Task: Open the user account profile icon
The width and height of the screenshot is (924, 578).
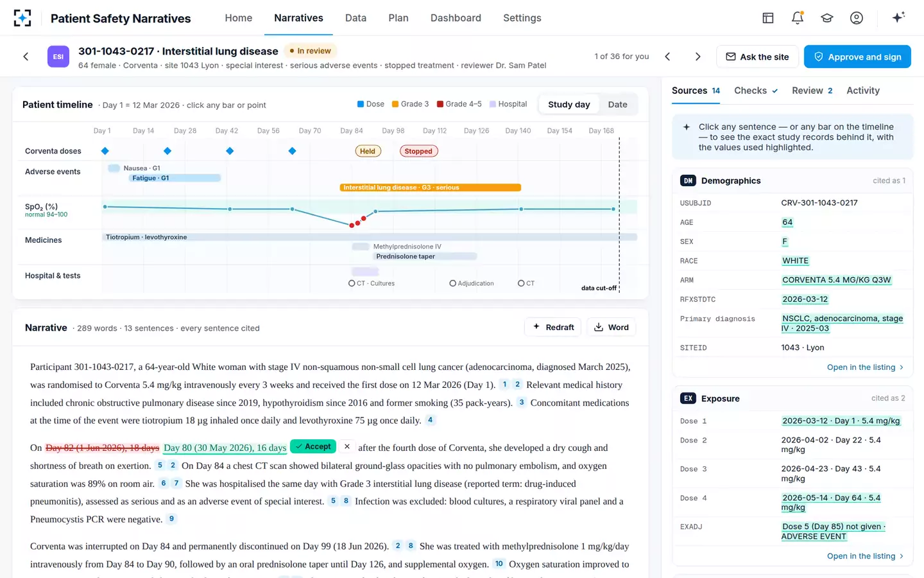Action: (x=857, y=18)
